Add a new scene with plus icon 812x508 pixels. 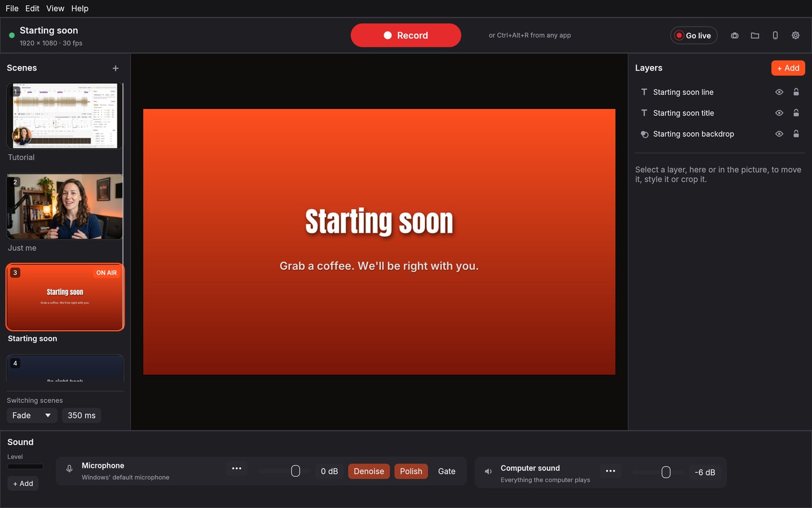(116, 68)
